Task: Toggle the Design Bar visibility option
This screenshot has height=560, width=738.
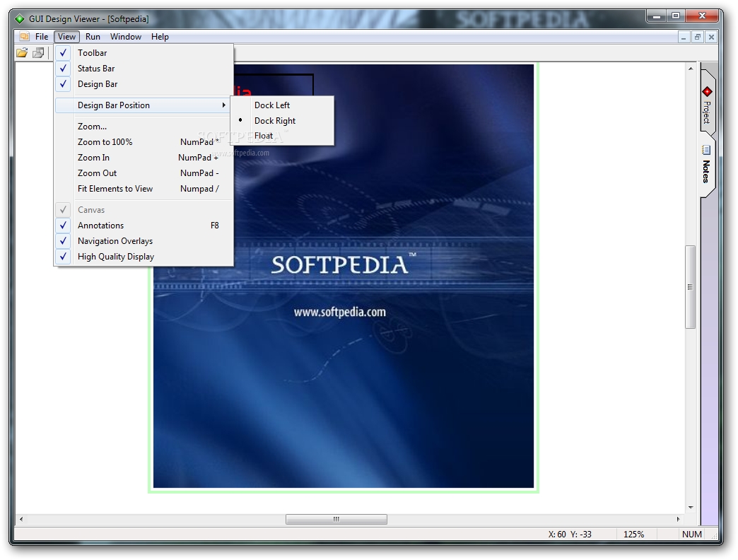Action: pyautogui.click(x=144, y=83)
